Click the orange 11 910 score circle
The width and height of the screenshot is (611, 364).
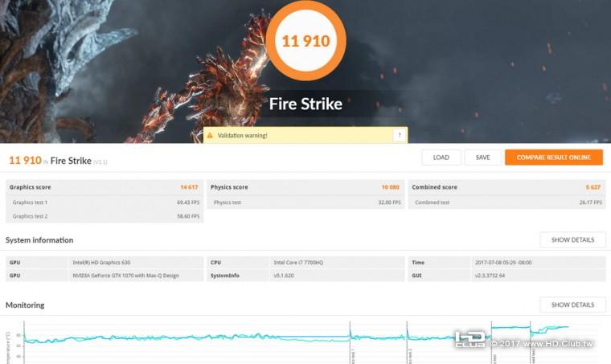point(305,40)
